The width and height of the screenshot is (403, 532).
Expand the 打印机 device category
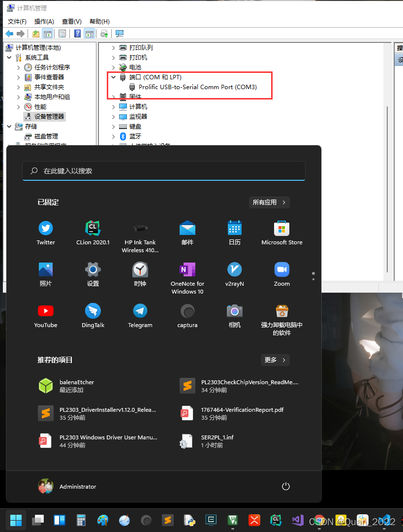114,57
